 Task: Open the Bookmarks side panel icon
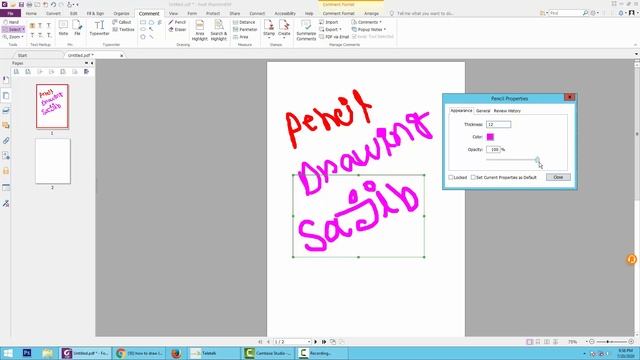coord(6,80)
